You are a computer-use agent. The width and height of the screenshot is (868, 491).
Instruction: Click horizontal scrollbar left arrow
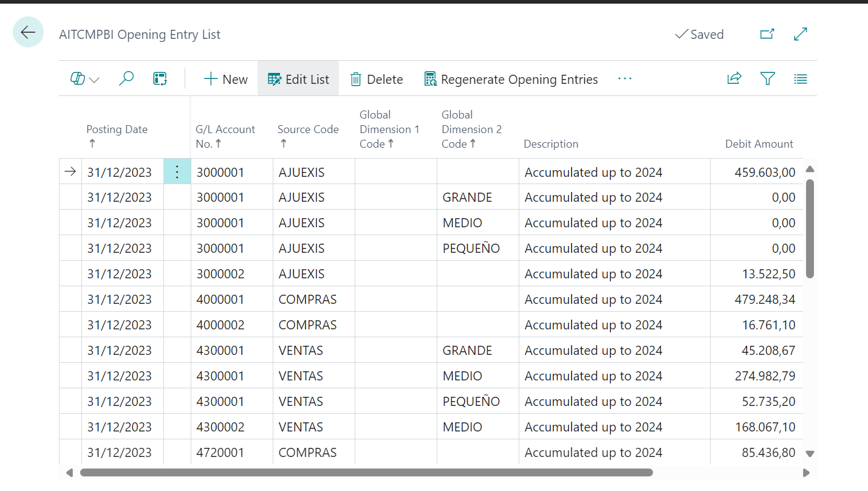point(69,472)
